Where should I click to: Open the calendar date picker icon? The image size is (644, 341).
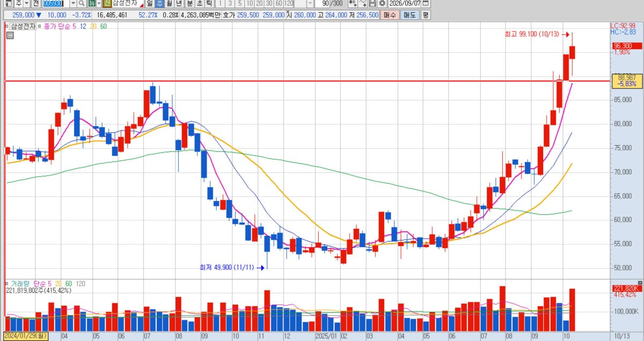click(426, 4)
